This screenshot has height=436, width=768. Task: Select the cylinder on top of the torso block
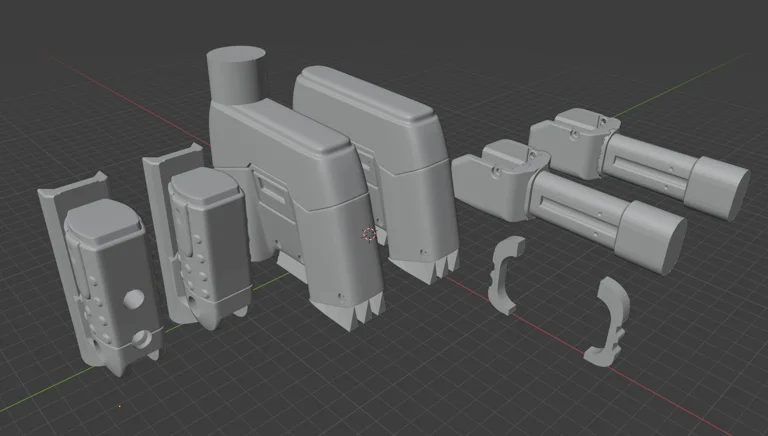pos(238,73)
